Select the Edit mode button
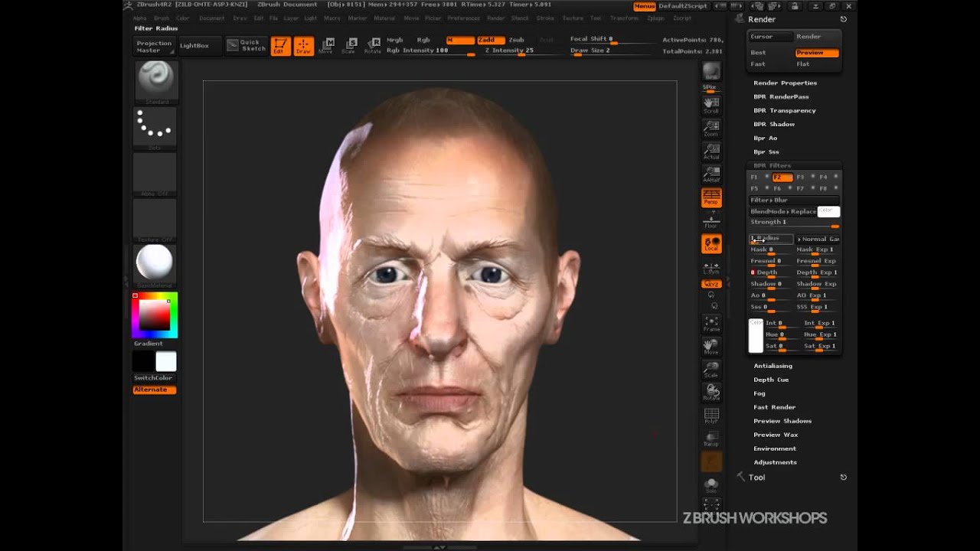Screen dimensions: 980x551 (x=281, y=46)
